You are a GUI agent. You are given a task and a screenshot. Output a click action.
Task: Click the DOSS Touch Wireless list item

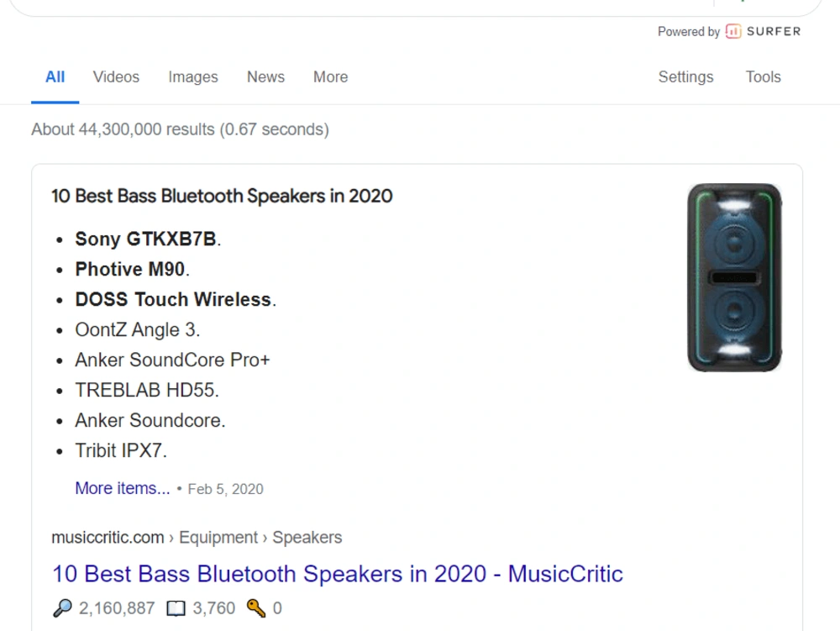[x=176, y=299]
